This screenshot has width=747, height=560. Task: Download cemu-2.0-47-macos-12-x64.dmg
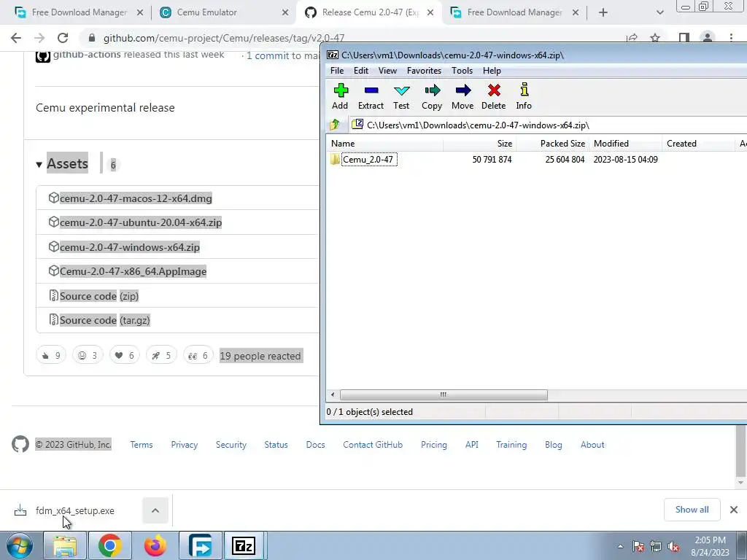[x=136, y=198]
